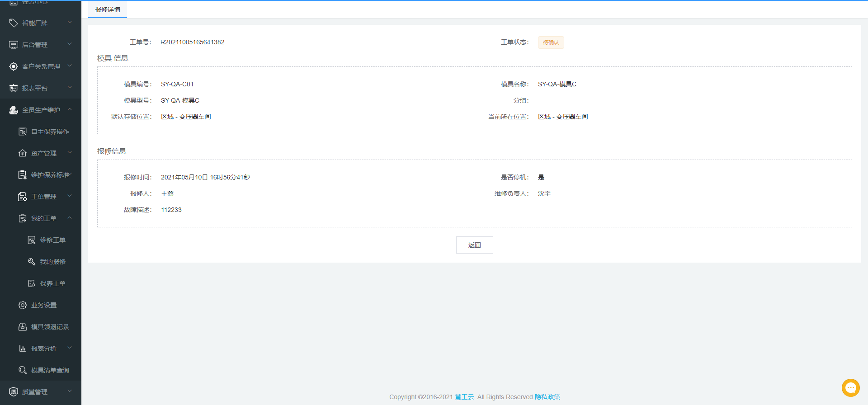Screen dimensions: 868x405
Task: Expand the 报表分析 chevron
Action: (x=70, y=348)
